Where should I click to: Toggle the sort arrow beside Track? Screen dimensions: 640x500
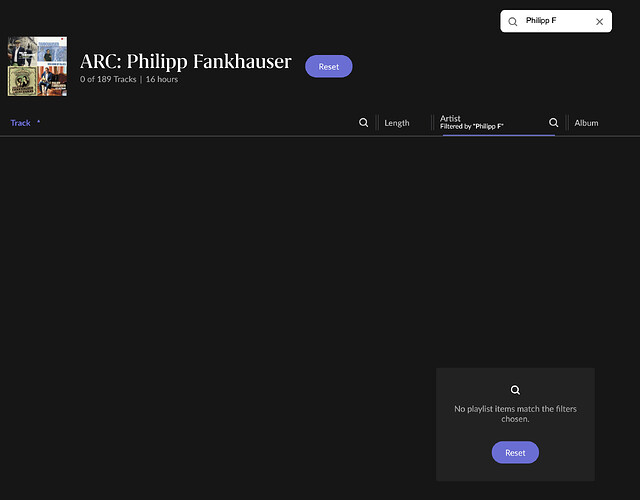[39, 122]
